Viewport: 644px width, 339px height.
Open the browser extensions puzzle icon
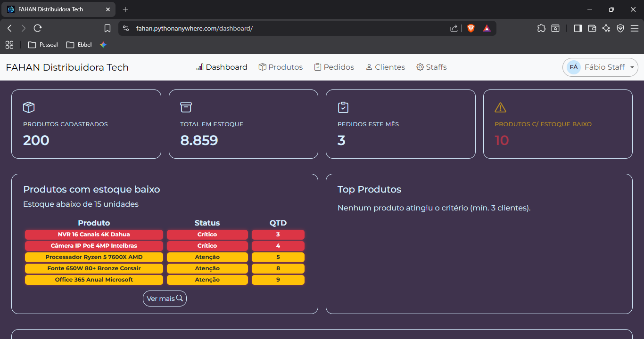point(541,28)
